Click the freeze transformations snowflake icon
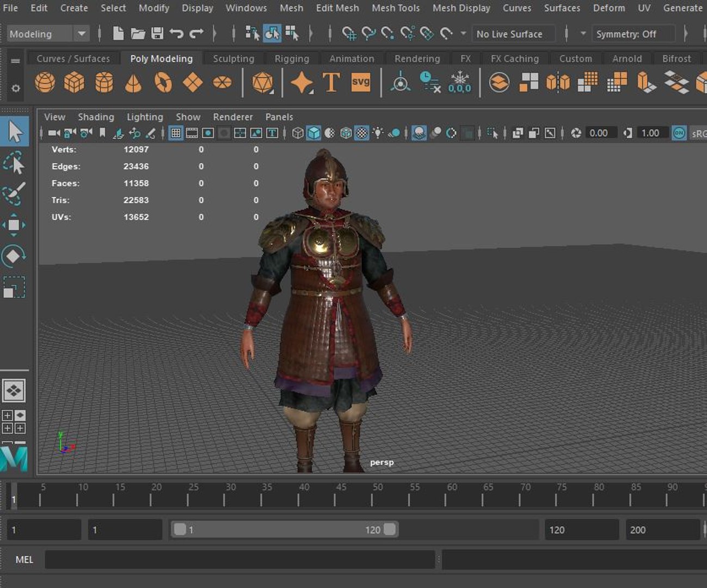Viewport: 707px width, 588px height. click(x=460, y=83)
